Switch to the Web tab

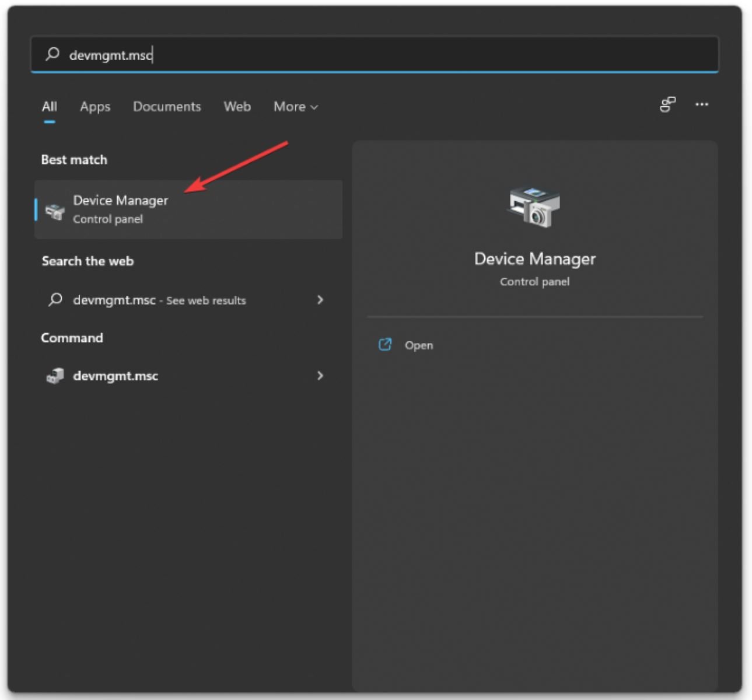(x=237, y=107)
